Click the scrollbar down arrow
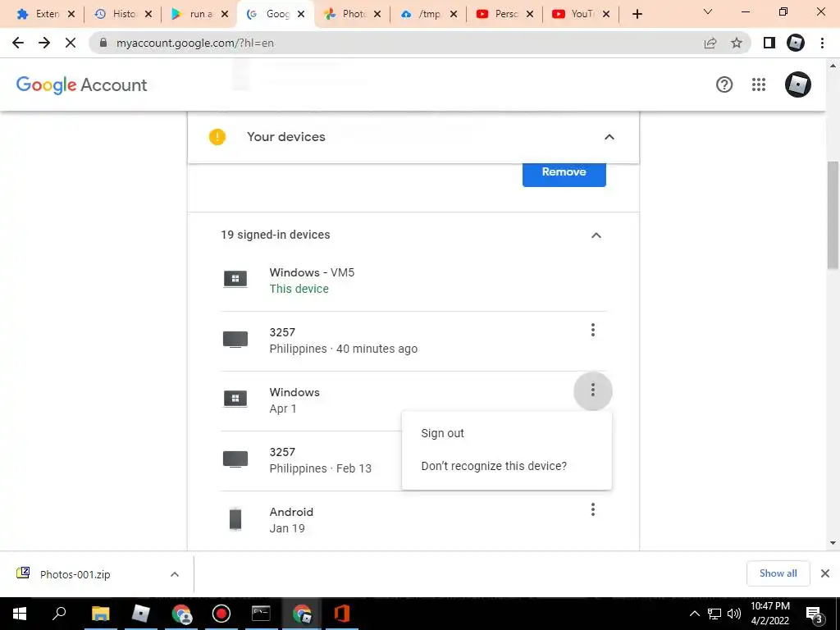840x630 pixels. point(833,543)
